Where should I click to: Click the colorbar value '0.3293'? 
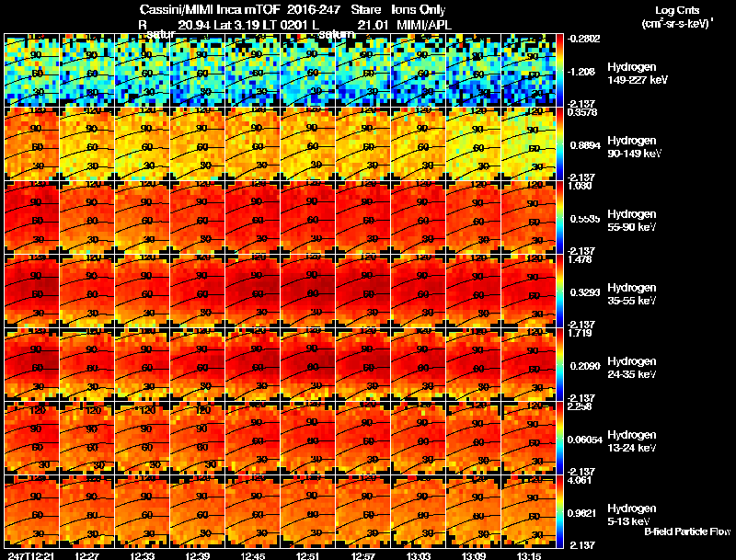click(585, 292)
